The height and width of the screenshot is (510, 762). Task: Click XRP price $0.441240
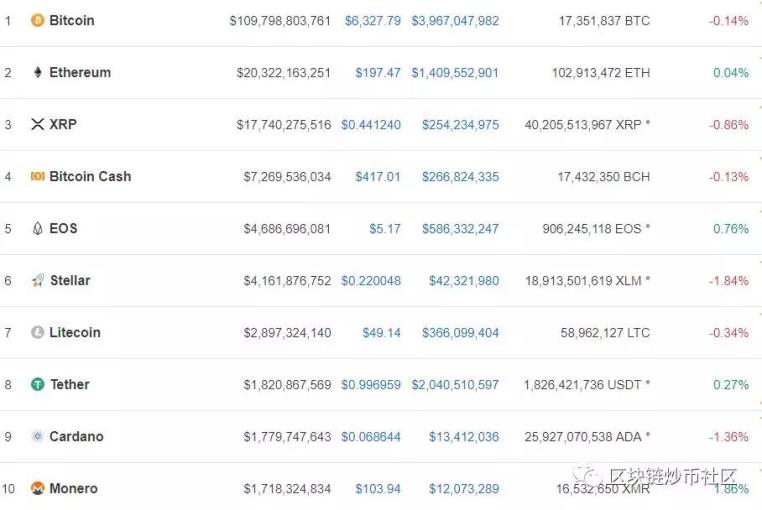tap(370, 124)
